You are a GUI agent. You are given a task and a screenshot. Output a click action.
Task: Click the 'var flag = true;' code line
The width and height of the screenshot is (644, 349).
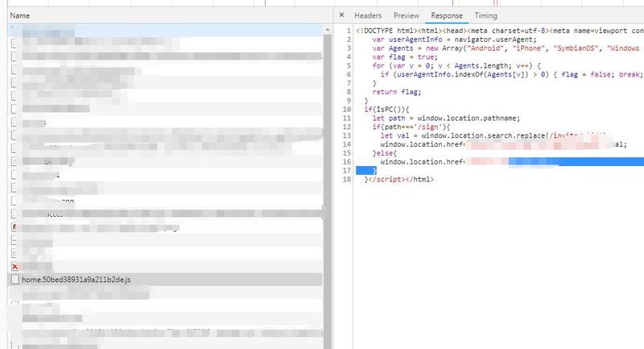[x=405, y=57]
